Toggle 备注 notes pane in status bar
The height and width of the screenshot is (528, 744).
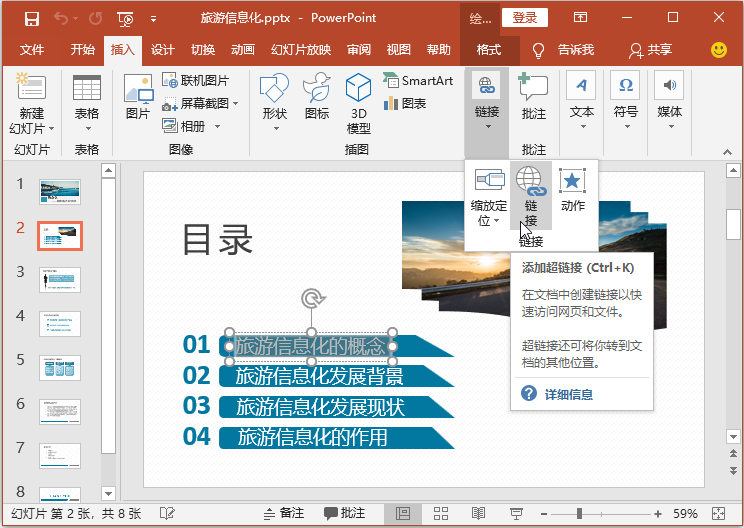coord(284,513)
